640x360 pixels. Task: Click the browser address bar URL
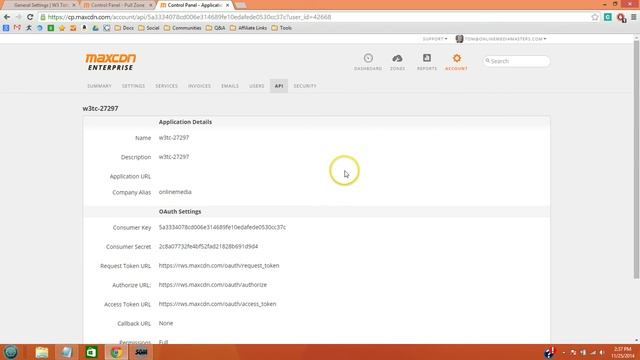[189, 17]
